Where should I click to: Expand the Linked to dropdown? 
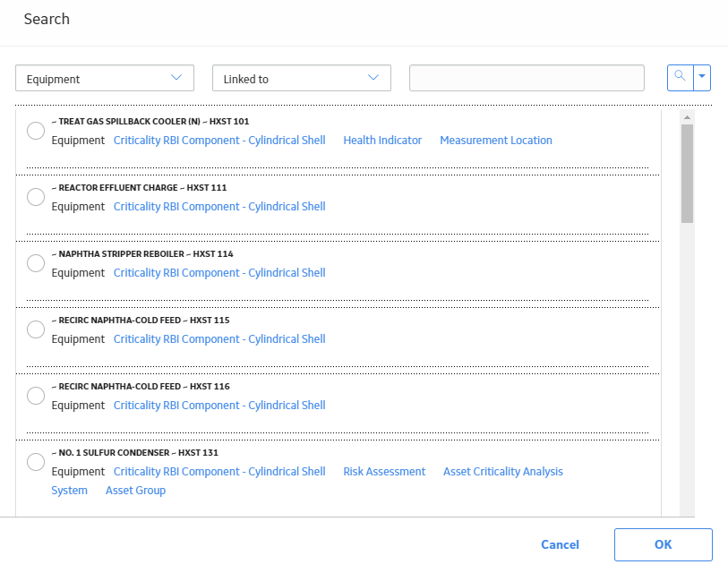(x=302, y=78)
